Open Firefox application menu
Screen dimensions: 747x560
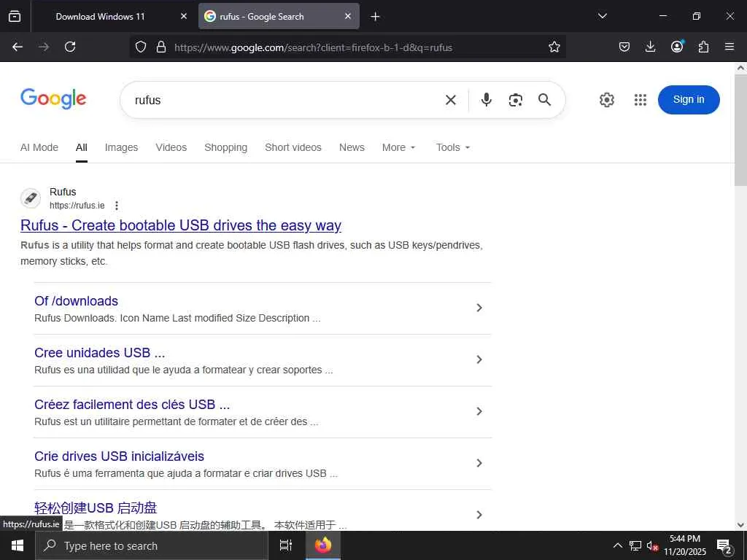tap(729, 47)
